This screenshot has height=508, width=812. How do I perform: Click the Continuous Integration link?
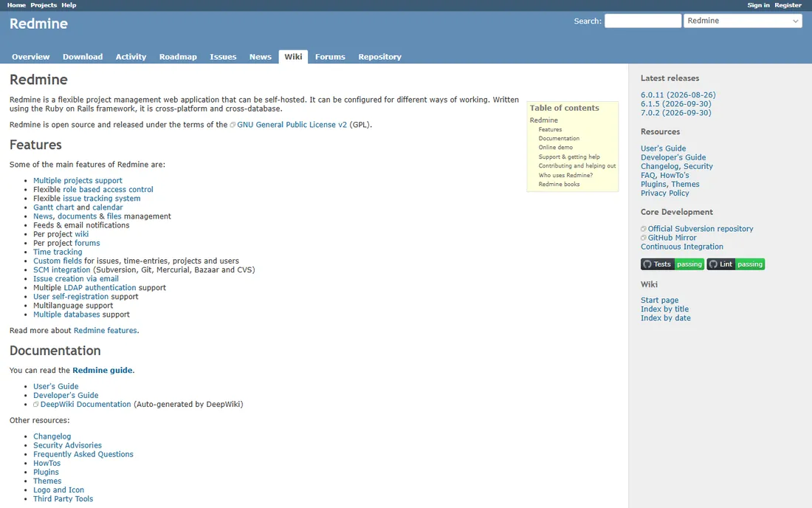[x=681, y=247]
